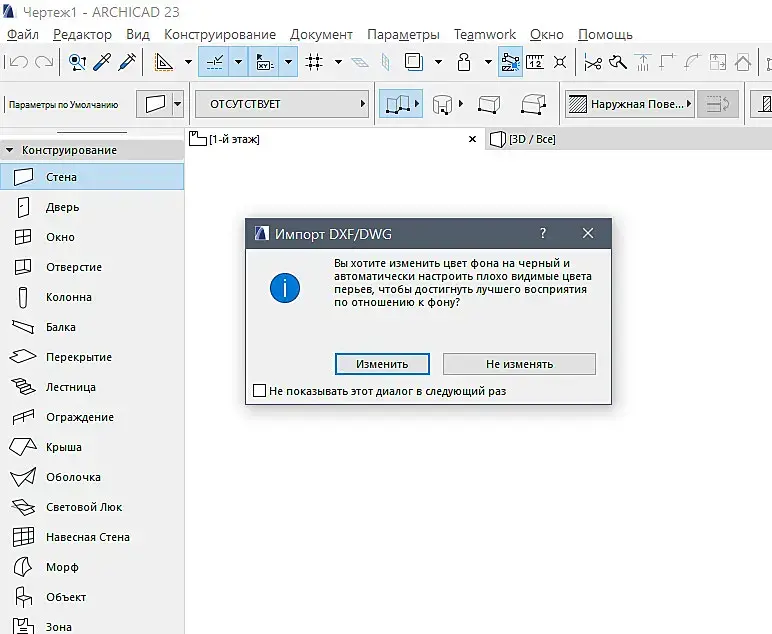Open dropdown arrow next to XY tracker
This screenshot has width=772, height=634.
pyautogui.click(x=289, y=62)
